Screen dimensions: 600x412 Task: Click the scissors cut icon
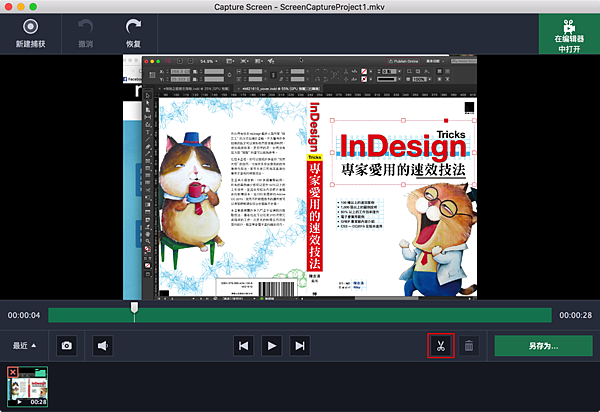pos(440,345)
